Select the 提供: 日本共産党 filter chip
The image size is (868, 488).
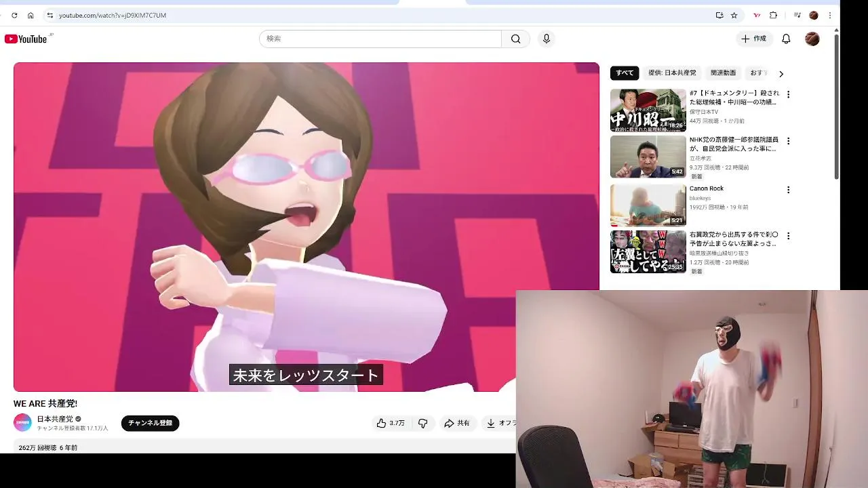[x=672, y=73]
